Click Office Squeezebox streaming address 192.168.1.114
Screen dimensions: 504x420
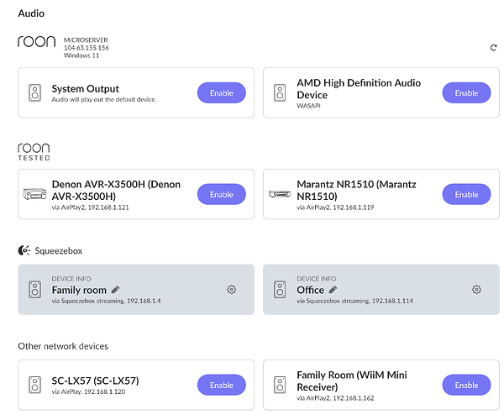click(x=354, y=301)
